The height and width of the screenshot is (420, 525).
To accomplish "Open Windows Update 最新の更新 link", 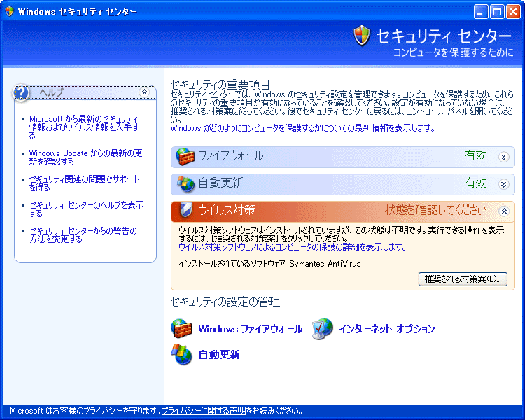I will pyautogui.click(x=85, y=157).
